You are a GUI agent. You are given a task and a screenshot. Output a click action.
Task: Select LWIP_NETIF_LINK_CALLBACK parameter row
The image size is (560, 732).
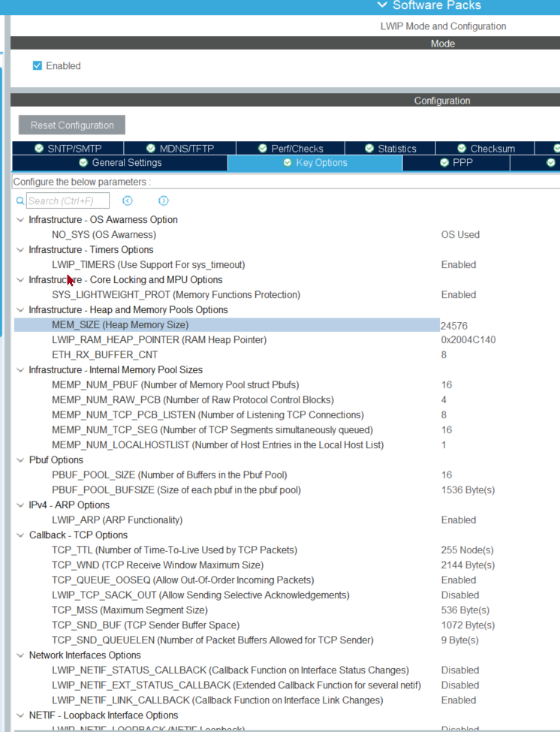pos(218,700)
